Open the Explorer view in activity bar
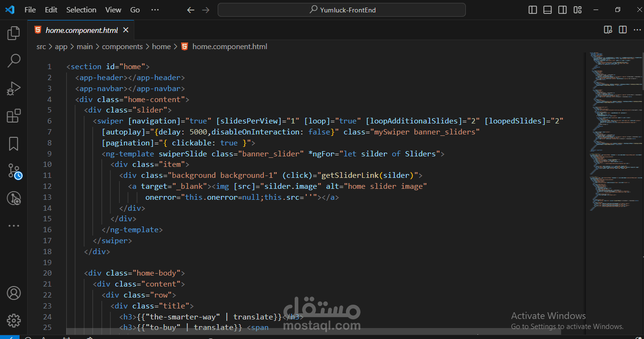The width and height of the screenshot is (644, 339). tap(14, 33)
